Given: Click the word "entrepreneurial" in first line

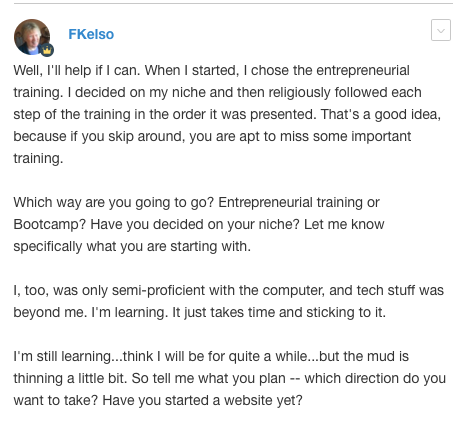Looking at the screenshot, I should 363,71.
